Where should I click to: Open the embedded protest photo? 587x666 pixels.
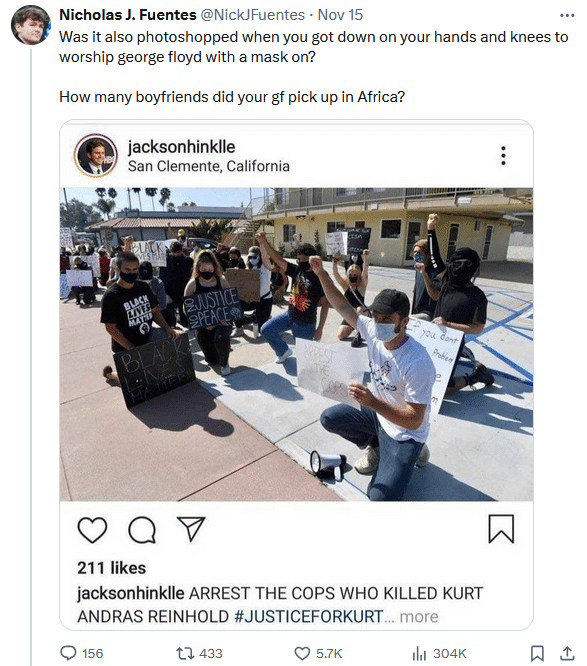[296, 344]
